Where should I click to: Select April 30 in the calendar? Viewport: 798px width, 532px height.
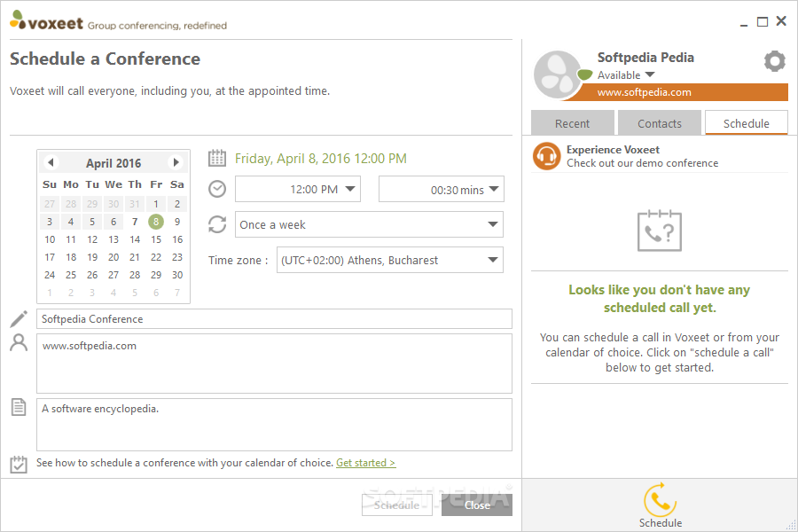coord(177,275)
